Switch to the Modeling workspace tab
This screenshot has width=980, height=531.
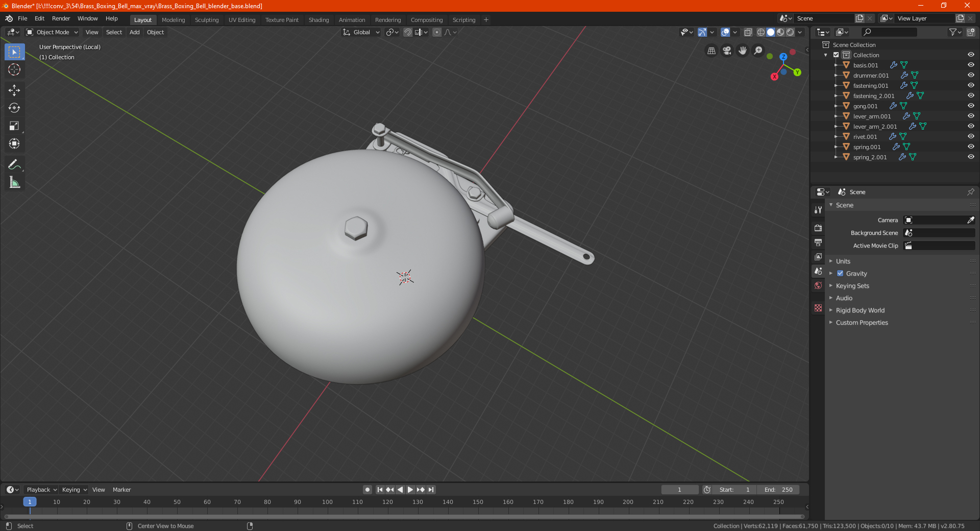(x=173, y=20)
